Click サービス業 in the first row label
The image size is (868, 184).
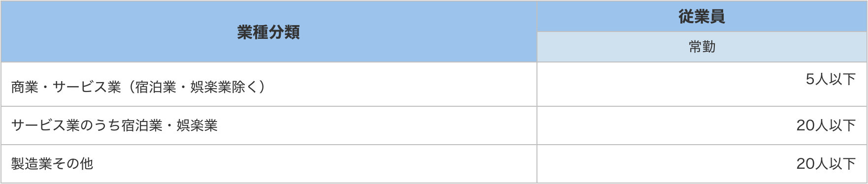[87, 87]
